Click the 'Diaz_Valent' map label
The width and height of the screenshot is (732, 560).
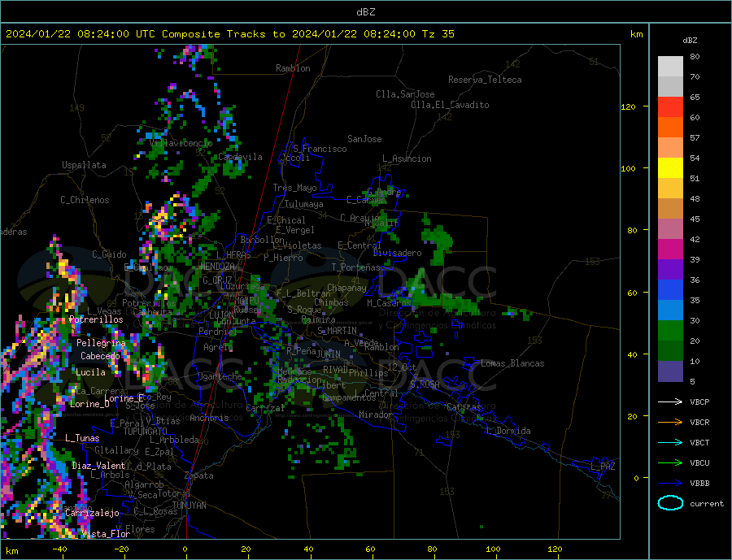coord(98,466)
